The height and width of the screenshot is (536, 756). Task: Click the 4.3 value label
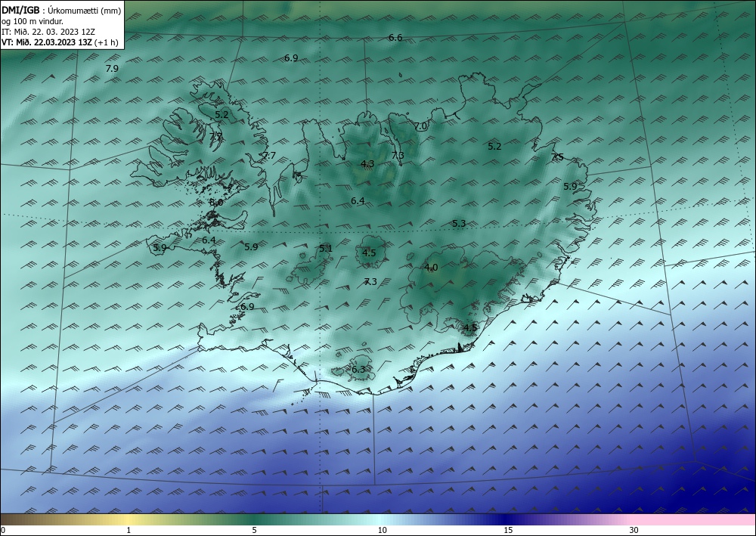click(x=367, y=164)
